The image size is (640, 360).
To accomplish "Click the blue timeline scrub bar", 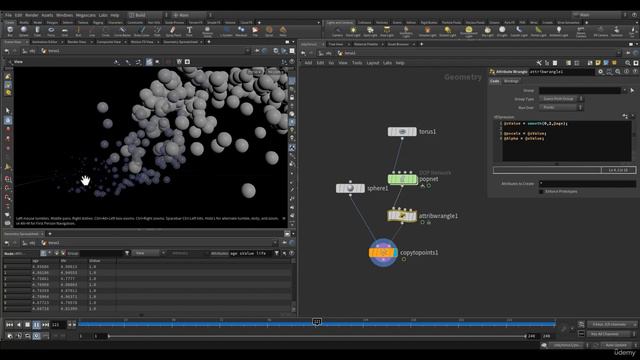I will [317, 324].
